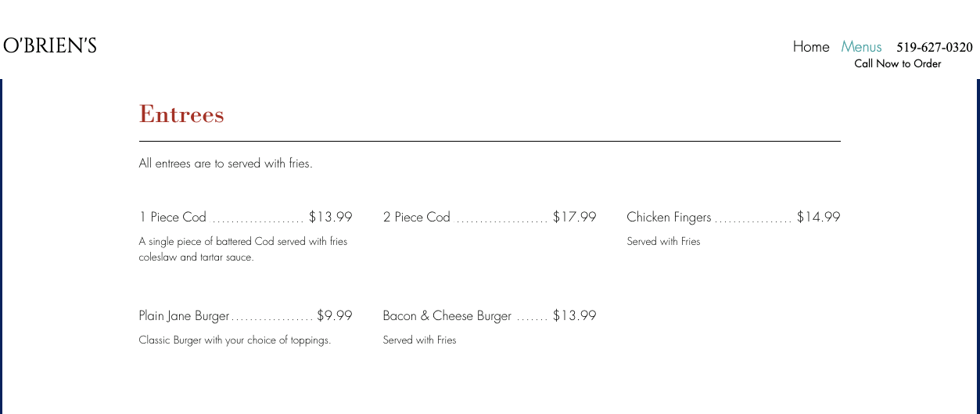Click the $14.99 price
Viewport: 980px width, 414px height.
tap(818, 218)
